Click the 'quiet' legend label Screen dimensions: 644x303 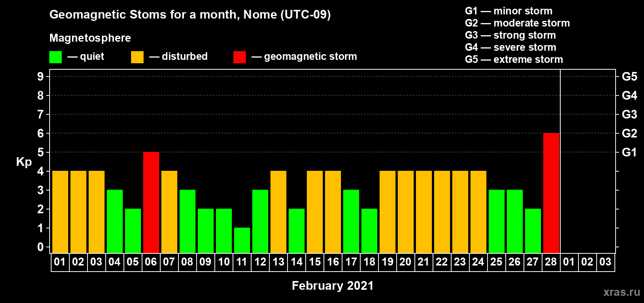[92, 56]
